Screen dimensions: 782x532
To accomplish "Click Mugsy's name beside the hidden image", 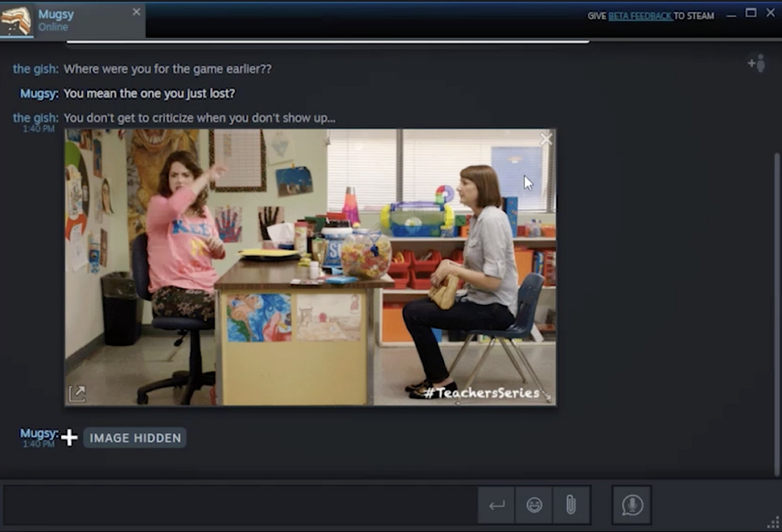I will click(39, 433).
